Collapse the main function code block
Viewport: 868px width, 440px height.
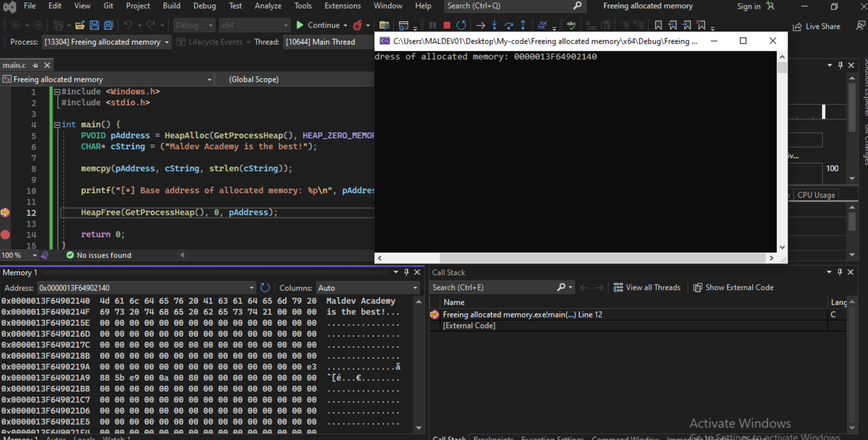(x=57, y=125)
